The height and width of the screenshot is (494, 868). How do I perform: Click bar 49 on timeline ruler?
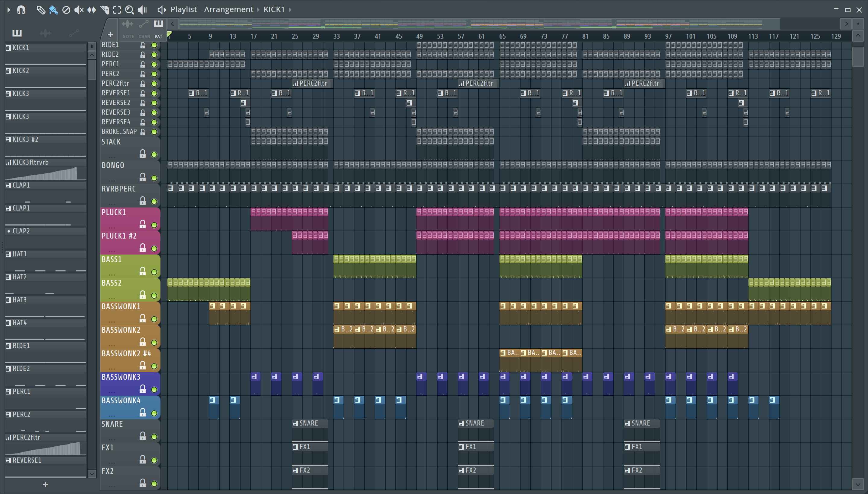(x=420, y=36)
